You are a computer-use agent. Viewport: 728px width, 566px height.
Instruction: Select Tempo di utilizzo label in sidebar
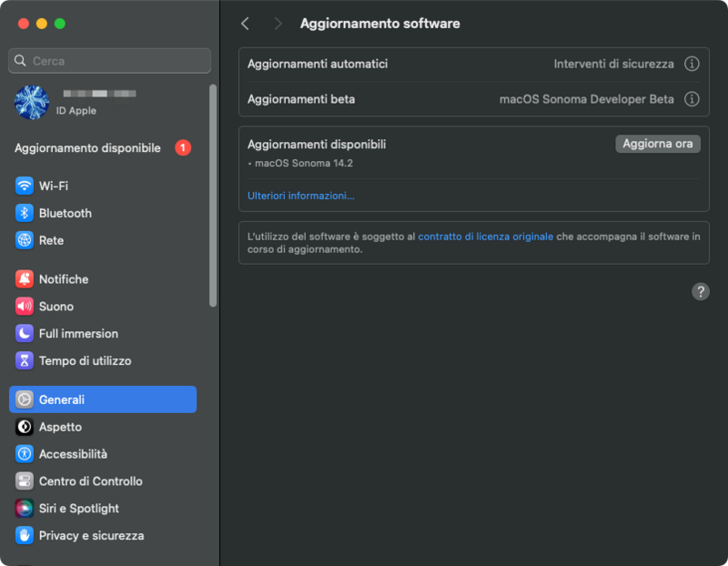[85, 360]
